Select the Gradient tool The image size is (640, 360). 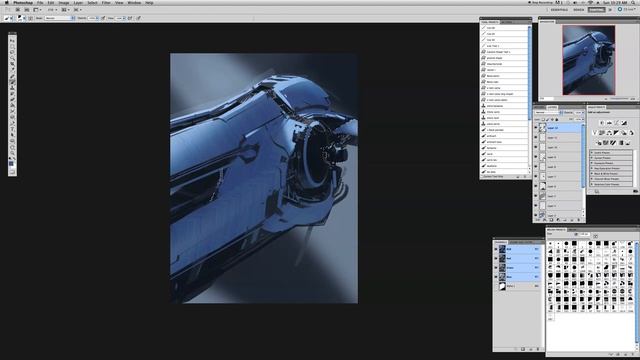[x=12, y=105]
